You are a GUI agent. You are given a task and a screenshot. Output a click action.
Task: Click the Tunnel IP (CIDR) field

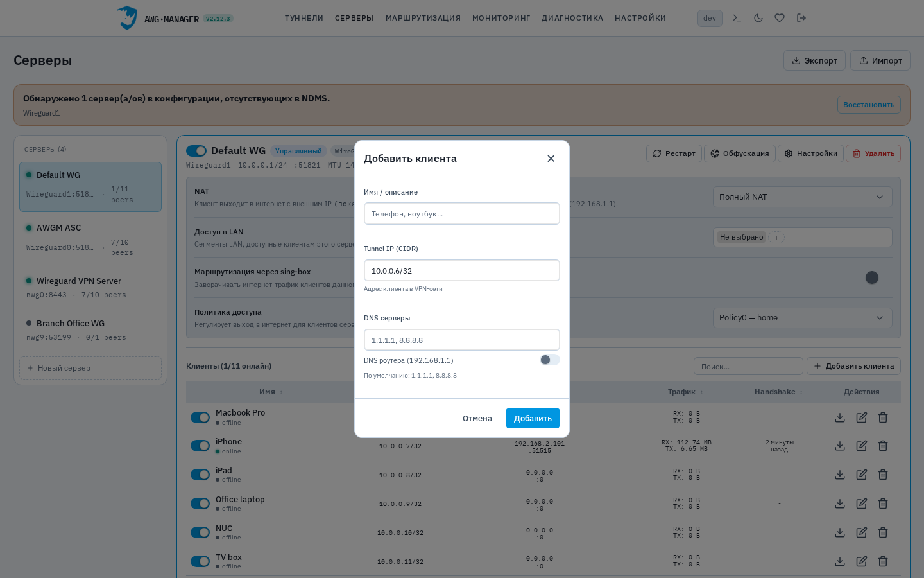(462, 270)
